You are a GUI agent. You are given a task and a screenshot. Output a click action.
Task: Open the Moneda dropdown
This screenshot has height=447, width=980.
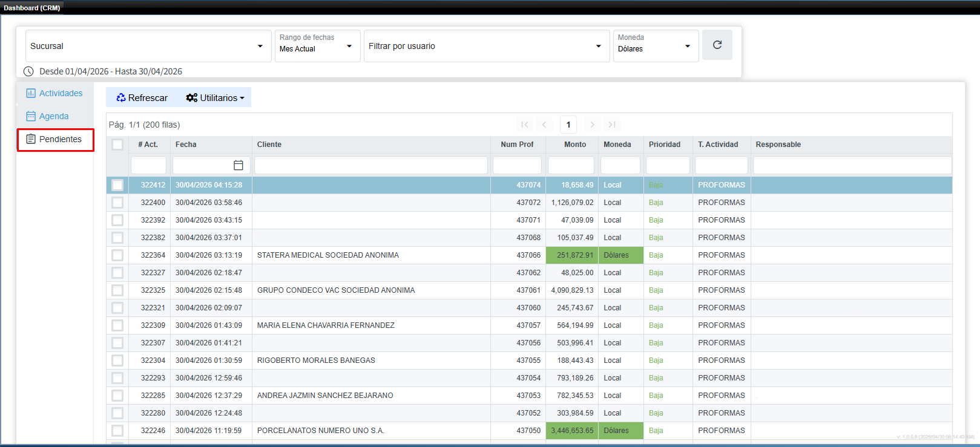(656, 46)
